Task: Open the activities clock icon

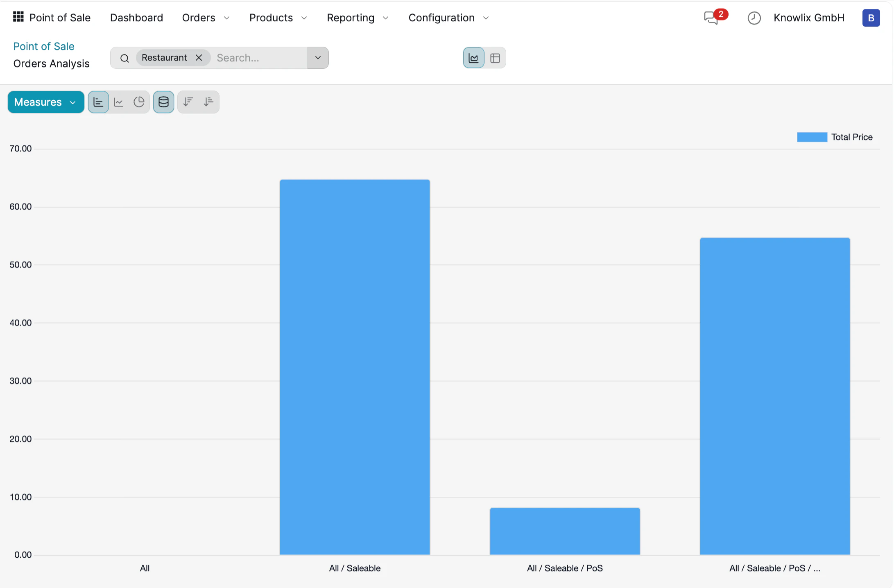Action: 754,18
